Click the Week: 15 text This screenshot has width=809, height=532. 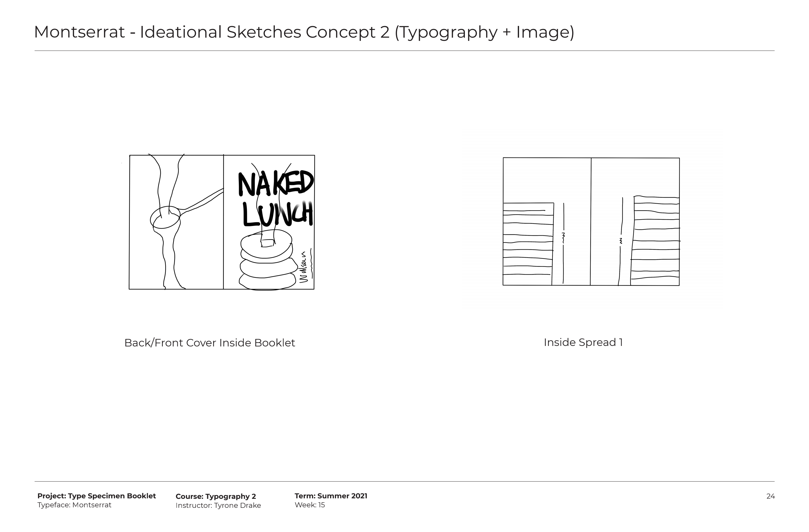point(309,505)
